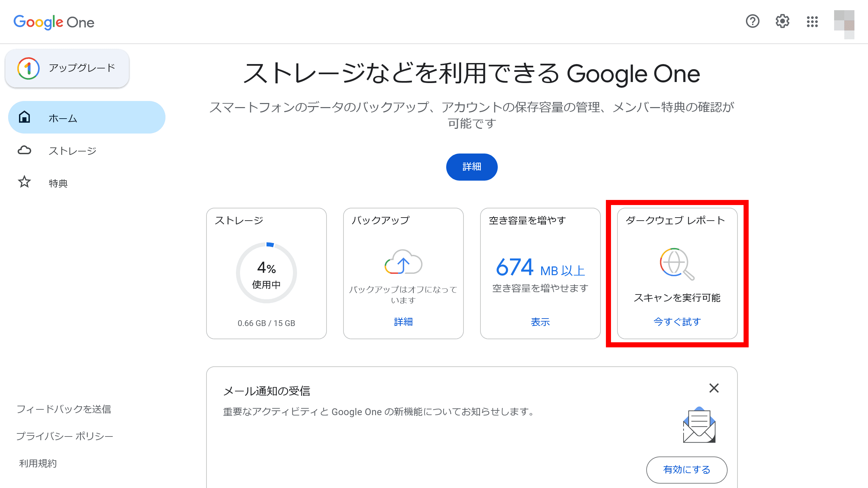Click the blue 詳細 button
Screen dimensions: 868x488
472,167
